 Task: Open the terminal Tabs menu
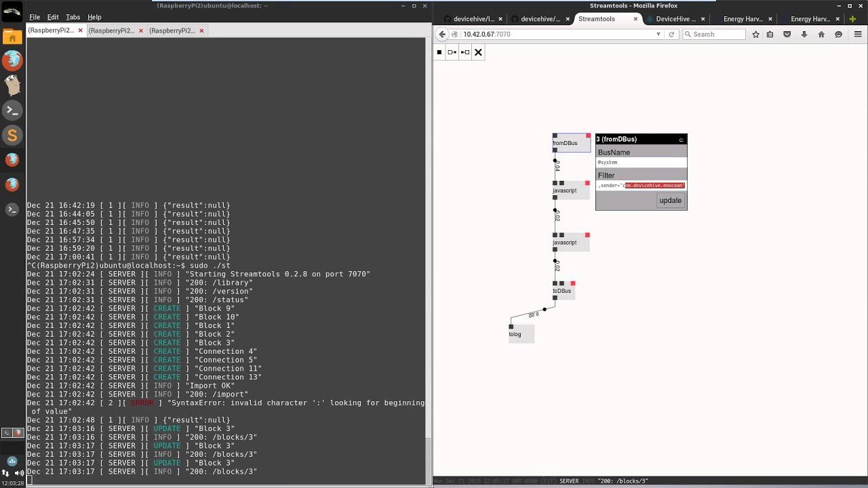[73, 17]
